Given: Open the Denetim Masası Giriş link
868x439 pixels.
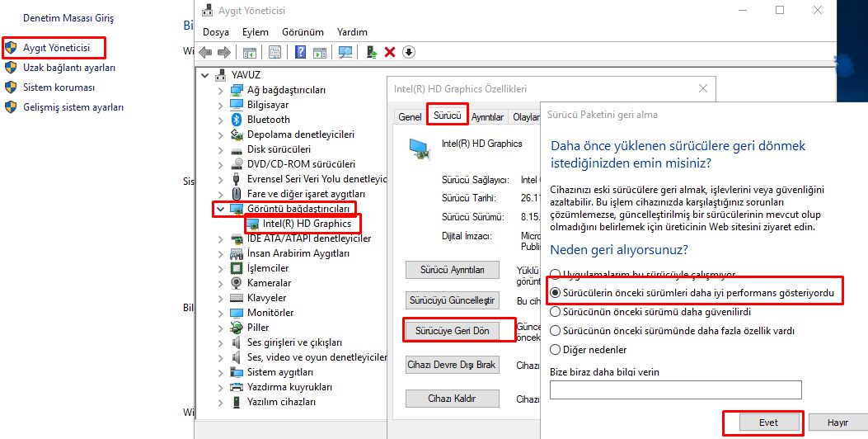Looking at the screenshot, I should pos(68,18).
